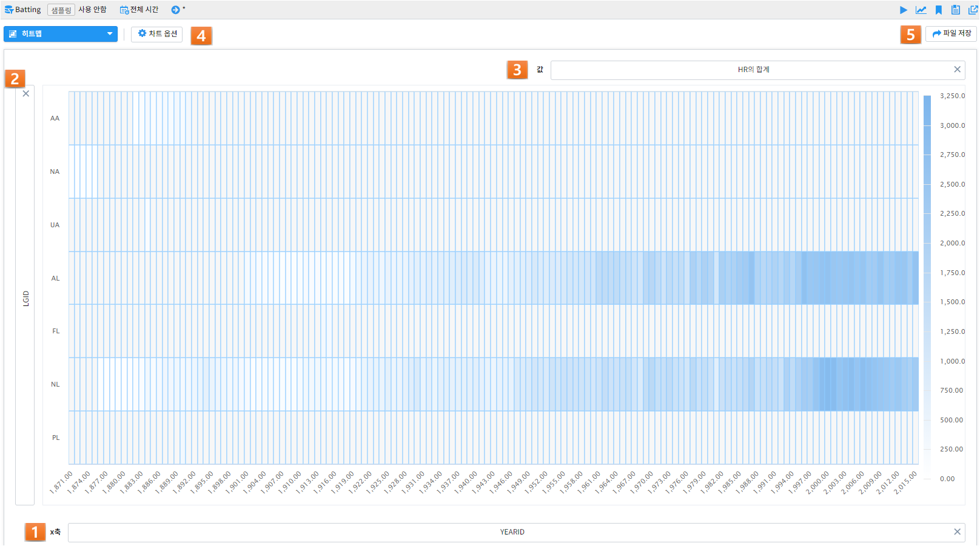This screenshot has width=980, height=546.
Task: Open 차트 옵션 chart options
Action: point(157,34)
